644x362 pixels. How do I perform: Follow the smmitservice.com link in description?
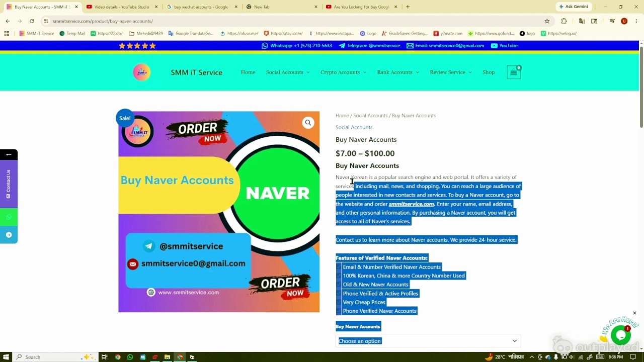(411, 204)
